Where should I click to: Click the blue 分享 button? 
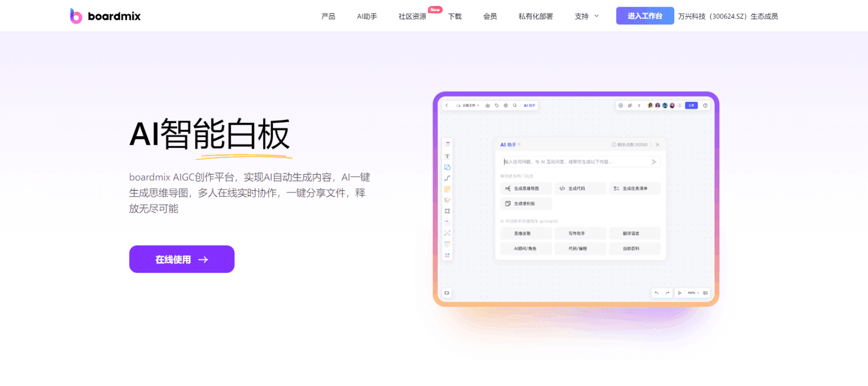tap(691, 106)
